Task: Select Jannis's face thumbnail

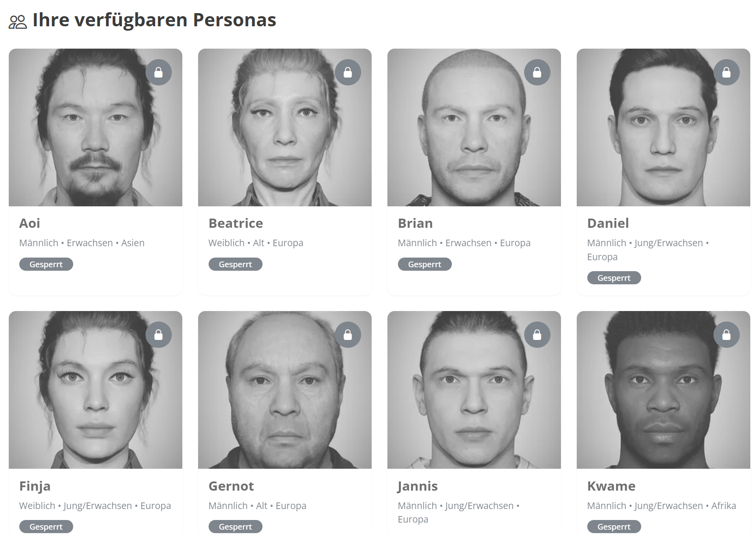Action: (x=474, y=390)
